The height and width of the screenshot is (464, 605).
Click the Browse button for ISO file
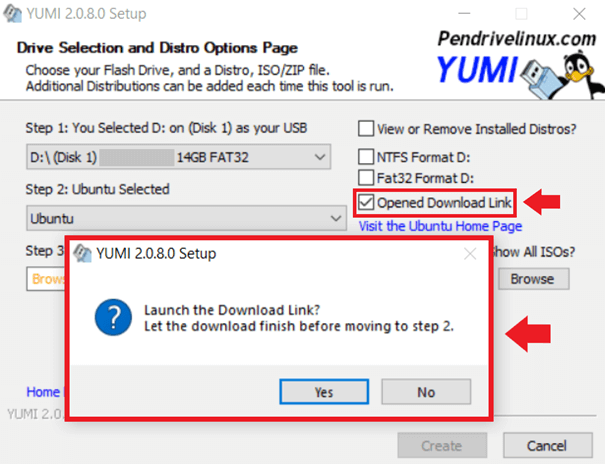(x=534, y=279)
